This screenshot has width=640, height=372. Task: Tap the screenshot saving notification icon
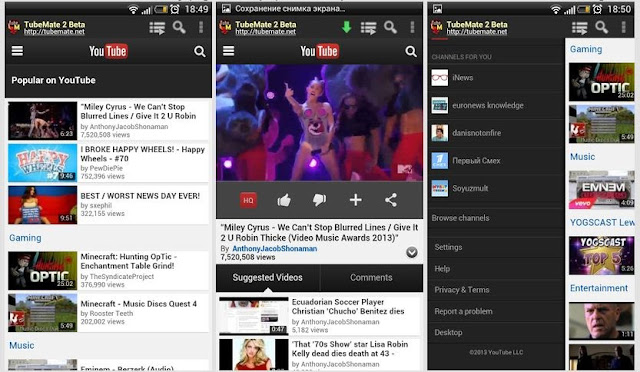(x=226, y=9)
